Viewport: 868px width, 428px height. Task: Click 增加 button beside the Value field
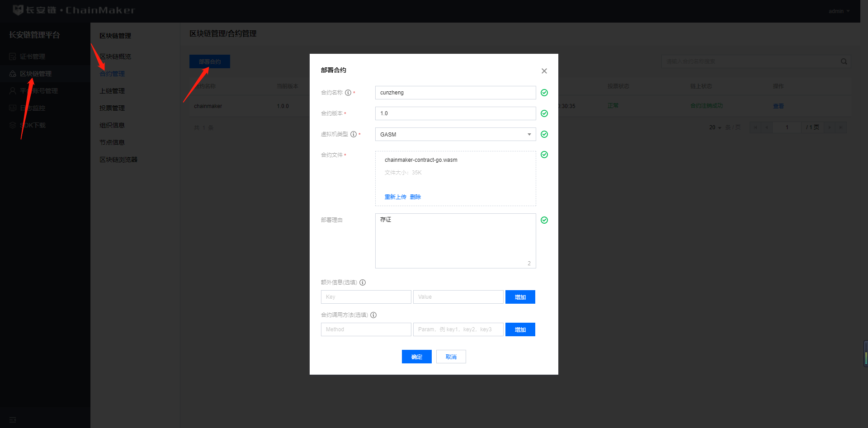point(520,297)
